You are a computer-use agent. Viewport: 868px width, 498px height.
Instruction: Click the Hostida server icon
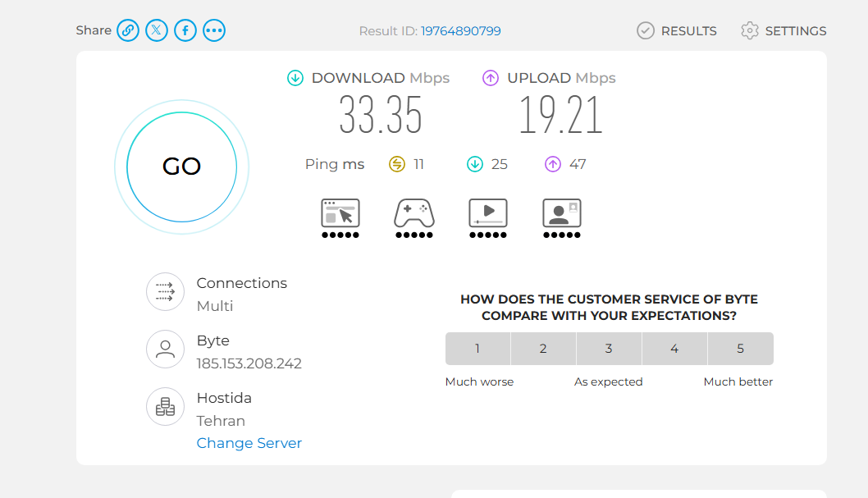click(165, 407)
